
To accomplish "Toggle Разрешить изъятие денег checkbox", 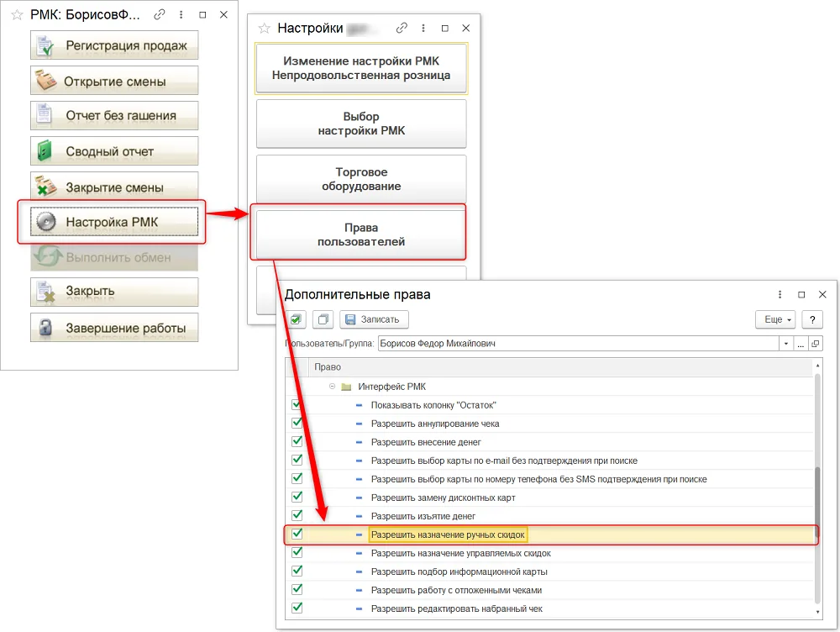I will coord(297,515).
